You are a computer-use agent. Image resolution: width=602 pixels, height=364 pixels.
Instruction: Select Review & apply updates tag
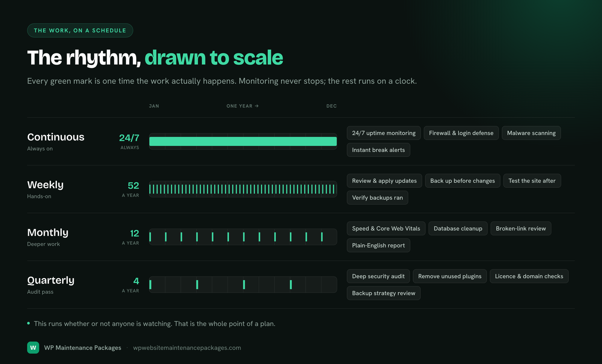(385, 181)
